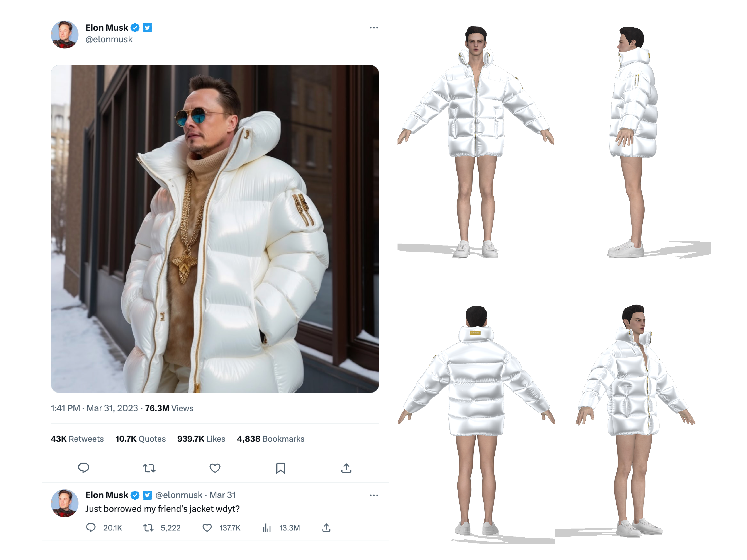Image resolution: width=747 pixels, height=560 pixels.
Task: Click the retweet icon under the tweet stats
Action: click(x=149, y=468)
